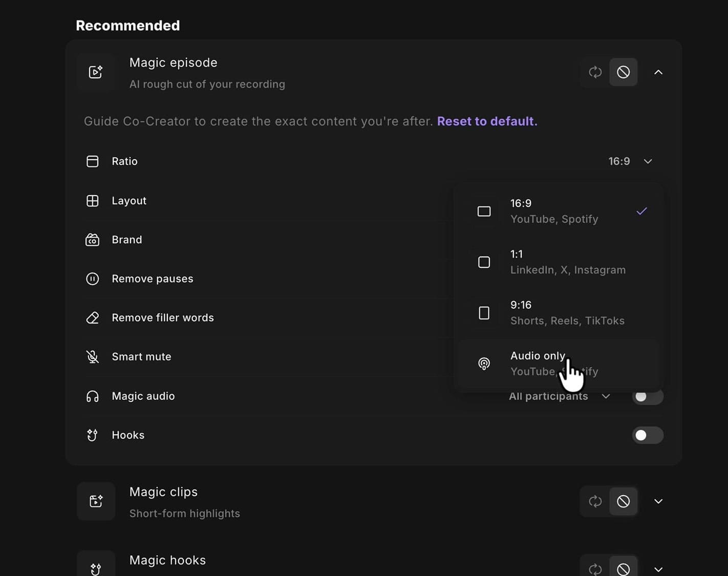Disable Magic hooks using the ban icon
The image size is (728, 576).
[x=623, y=568]
